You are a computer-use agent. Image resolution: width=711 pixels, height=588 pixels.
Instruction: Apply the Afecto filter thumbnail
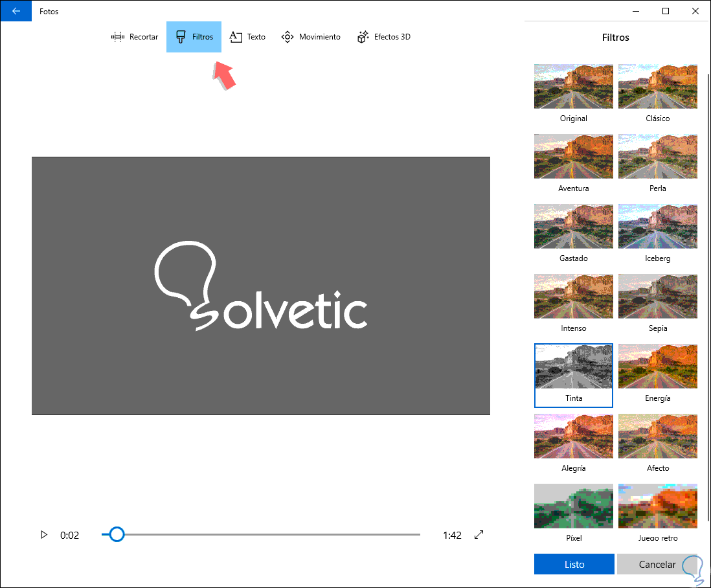click(657, 436)
